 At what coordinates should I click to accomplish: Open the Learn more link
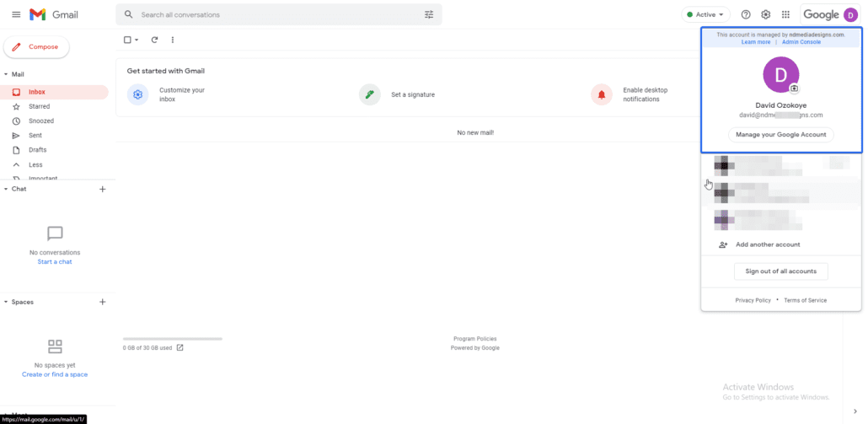pos(756,42)
